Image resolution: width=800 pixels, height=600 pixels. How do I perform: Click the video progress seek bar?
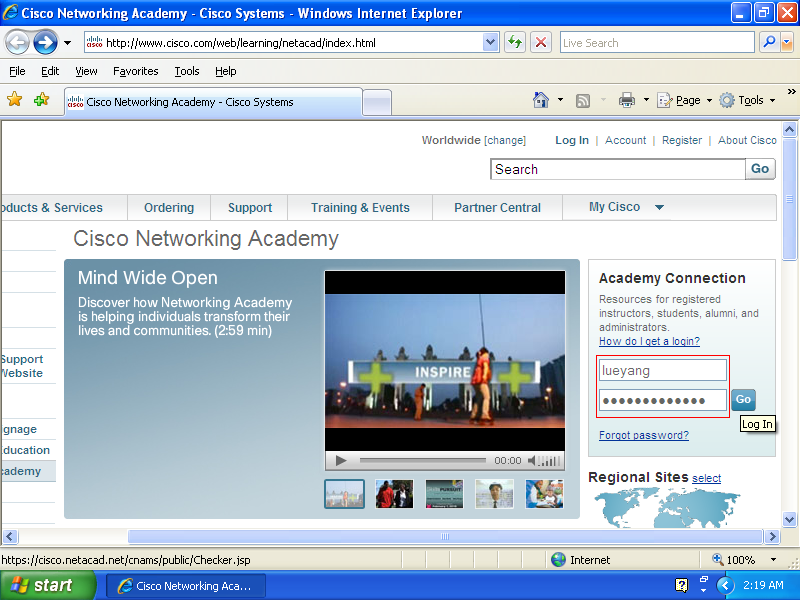[x=423, y=460]
